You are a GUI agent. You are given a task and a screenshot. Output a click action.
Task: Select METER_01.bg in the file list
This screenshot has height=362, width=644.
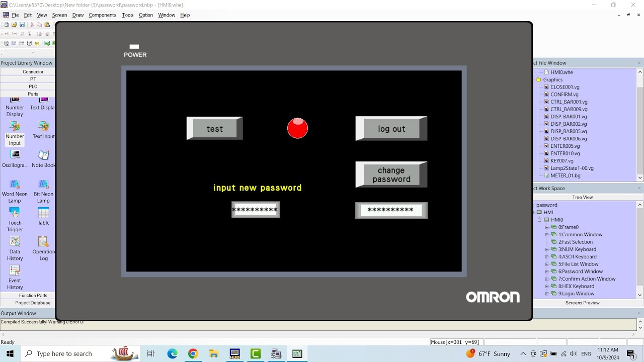click(x=566, y=175)
